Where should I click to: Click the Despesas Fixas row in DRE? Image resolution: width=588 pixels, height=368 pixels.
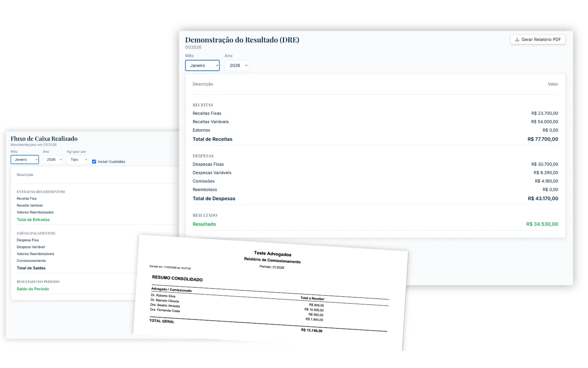[x=375, y=164]
